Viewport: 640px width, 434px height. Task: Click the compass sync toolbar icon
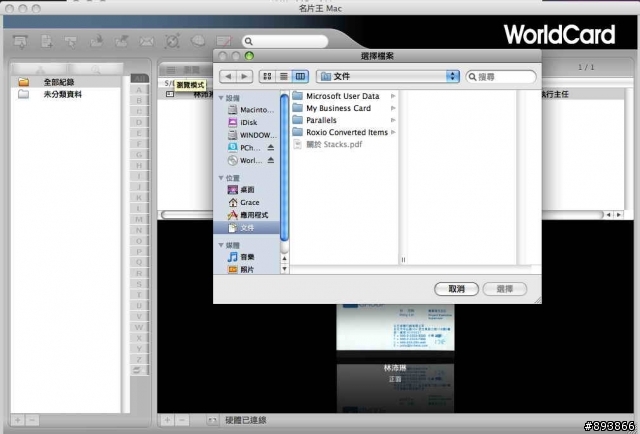pyautogui.click(x=172, y=41)
